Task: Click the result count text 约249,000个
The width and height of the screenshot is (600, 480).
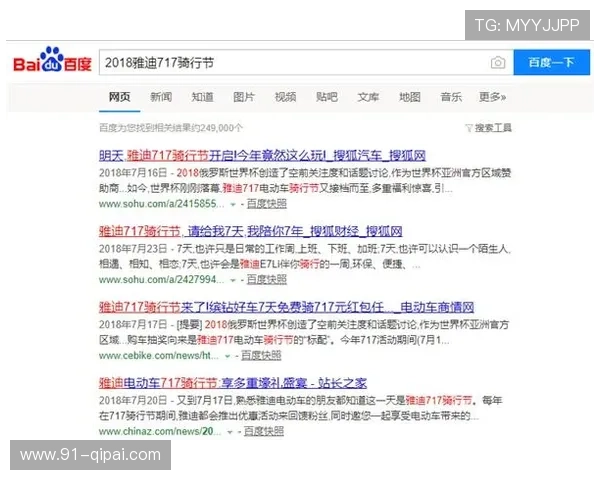Action: pos(216,127)
